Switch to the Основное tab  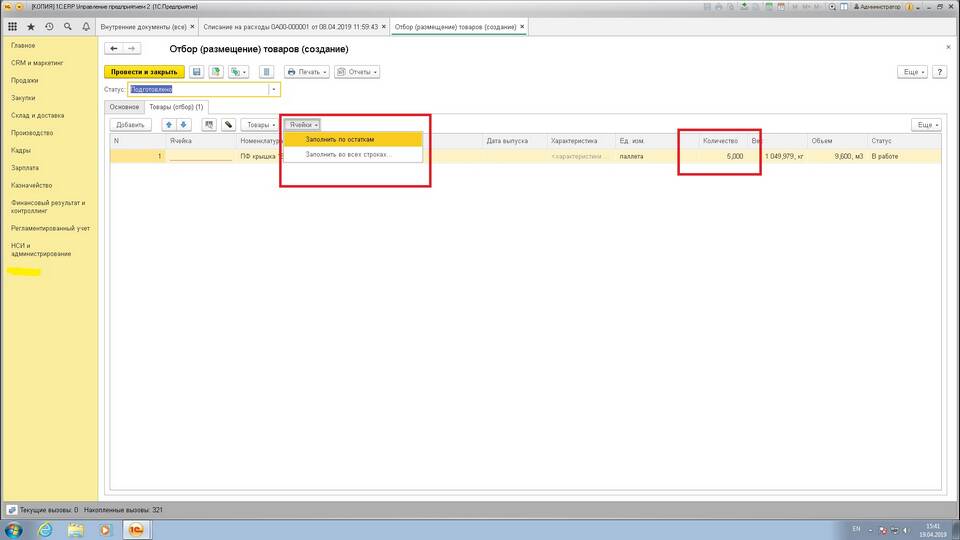(124, 107)
